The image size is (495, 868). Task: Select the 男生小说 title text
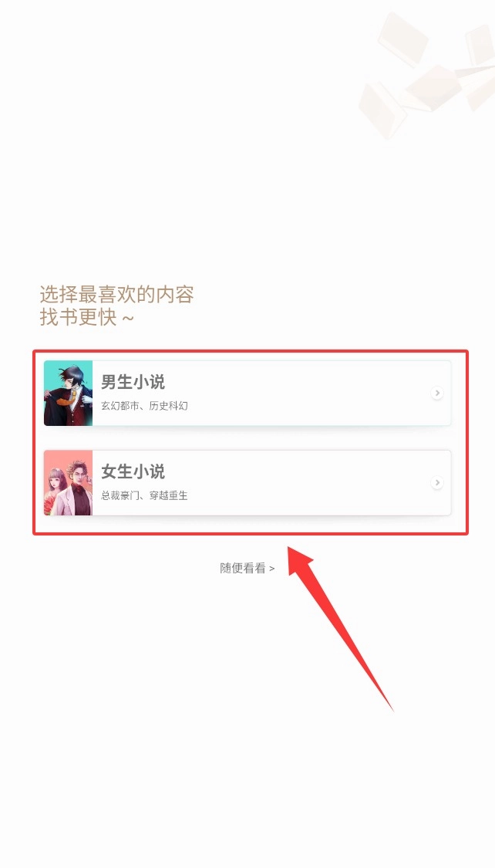click(133, 382)
